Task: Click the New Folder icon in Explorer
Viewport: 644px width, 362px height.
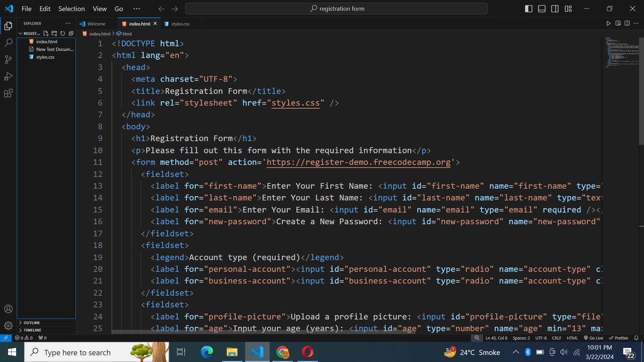Action: [55, 33]
